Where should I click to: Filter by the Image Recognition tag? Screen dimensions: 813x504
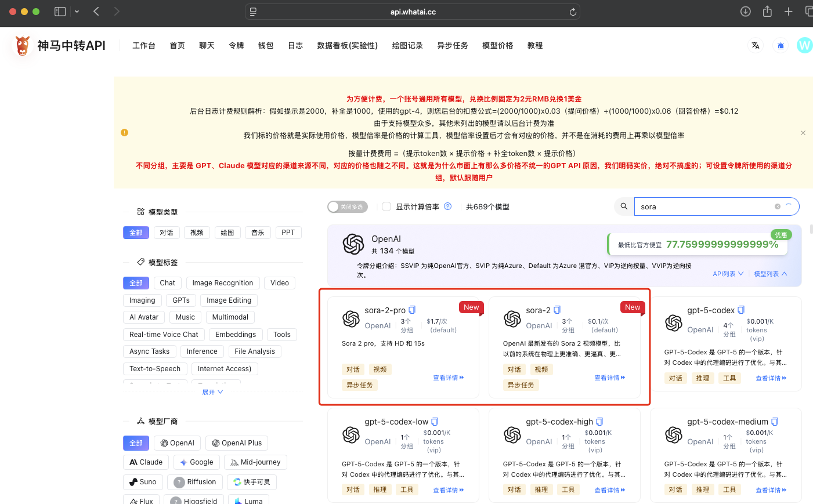point(223,283)
